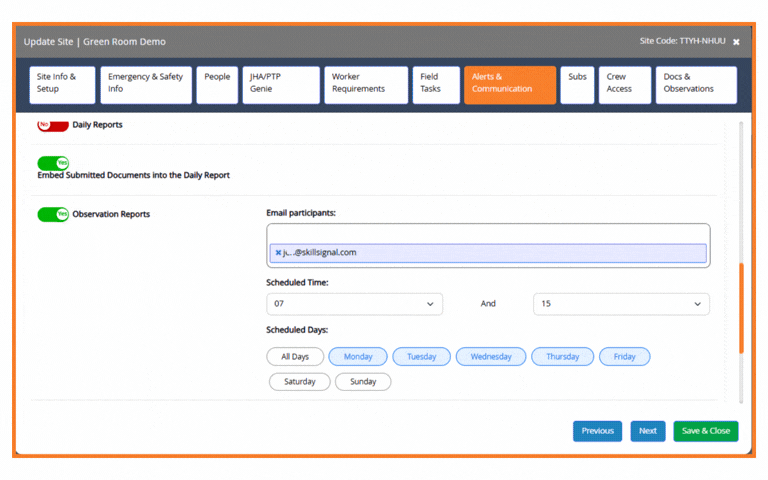The image size is (768, 480).
Task: Open the Emergency & Safety Info tab
Action: coord(146,85)
